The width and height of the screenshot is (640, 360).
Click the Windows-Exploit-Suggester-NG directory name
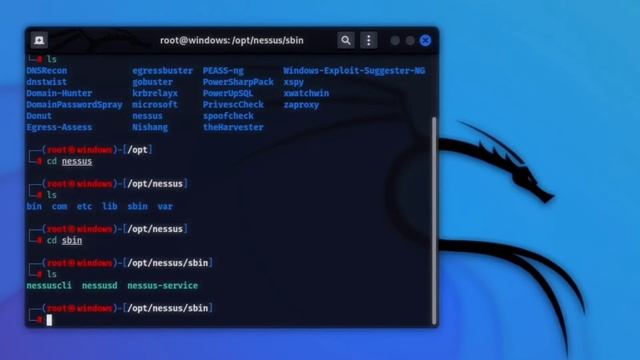[354, 71]
